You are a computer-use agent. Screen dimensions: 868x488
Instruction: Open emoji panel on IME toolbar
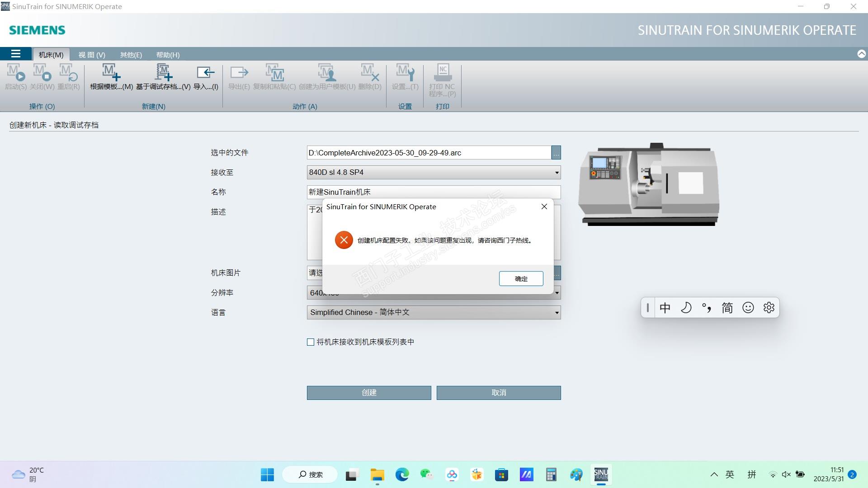coord(748,308)
